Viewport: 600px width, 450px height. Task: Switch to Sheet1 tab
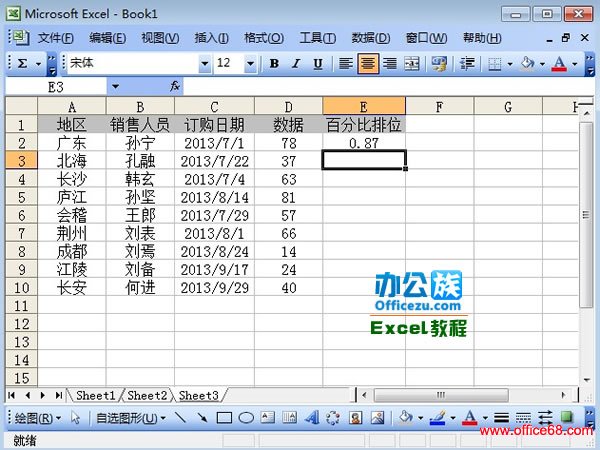[95, 395]
